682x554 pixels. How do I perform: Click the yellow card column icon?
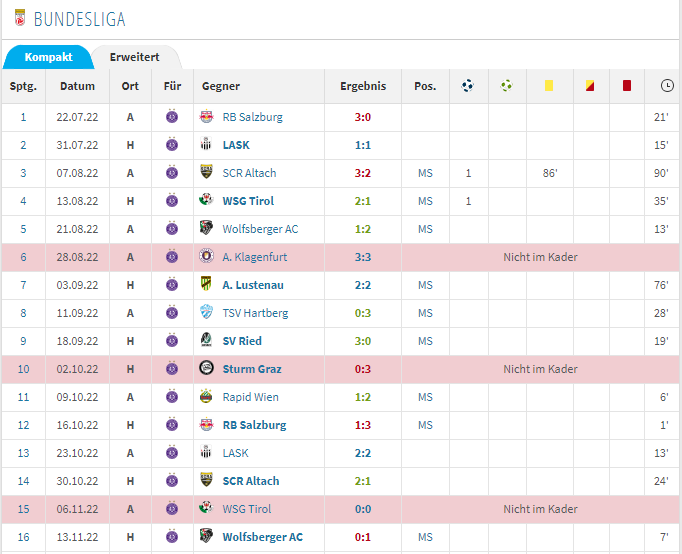pos(549,86)
